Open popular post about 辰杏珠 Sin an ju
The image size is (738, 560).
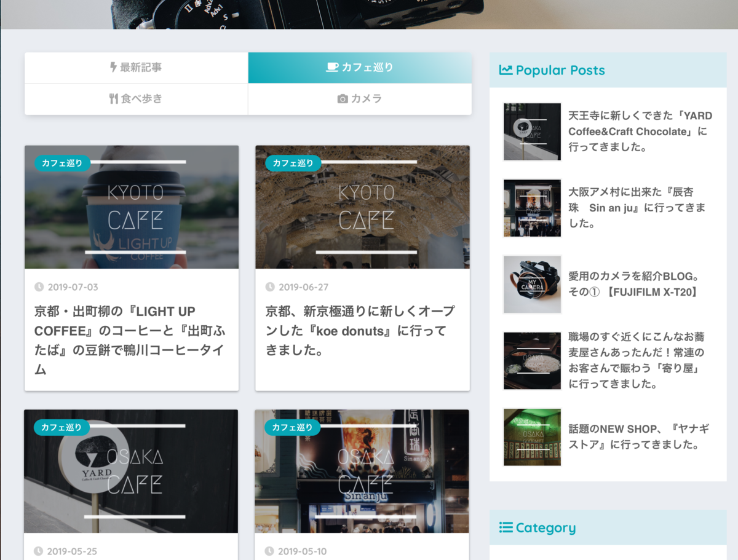(x=637, y=208)
